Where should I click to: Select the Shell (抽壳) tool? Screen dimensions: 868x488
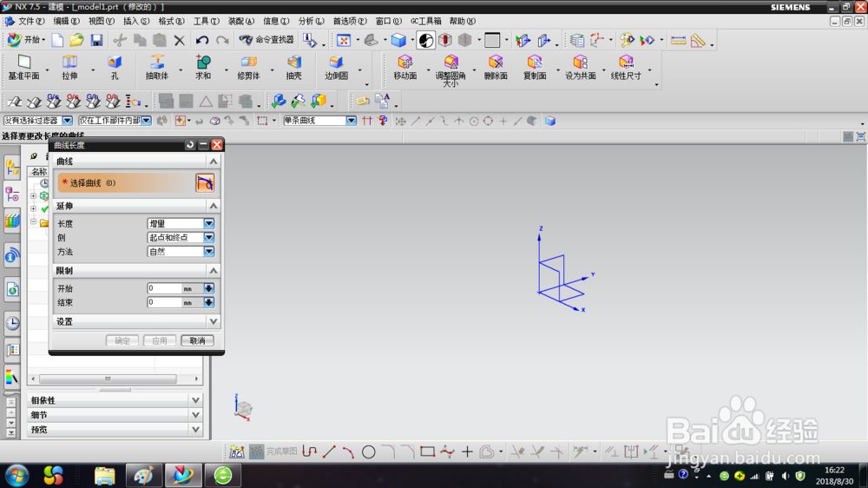[x=294, y=68]
